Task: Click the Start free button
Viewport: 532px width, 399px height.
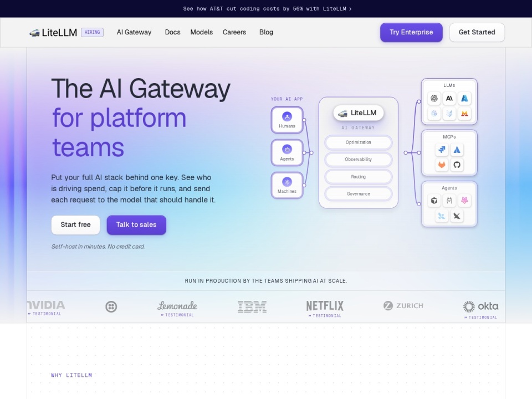Action: coord(76,224)
